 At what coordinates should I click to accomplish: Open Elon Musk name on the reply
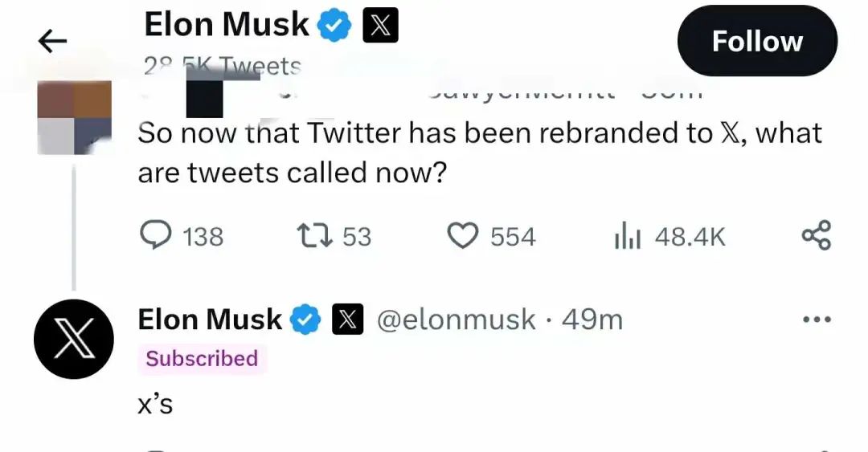pos(210,320)
